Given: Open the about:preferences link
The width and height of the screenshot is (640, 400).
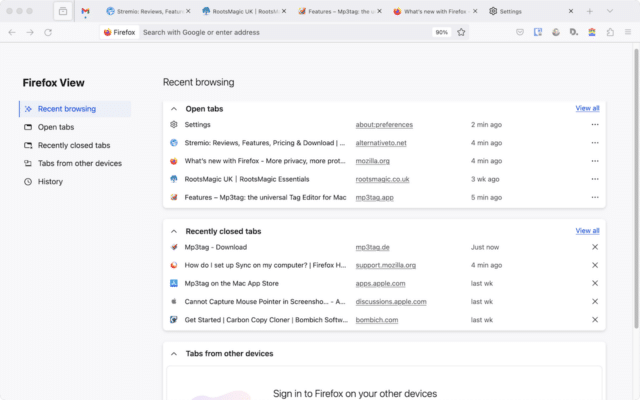Looking at the screenshot, I should 384,124.
